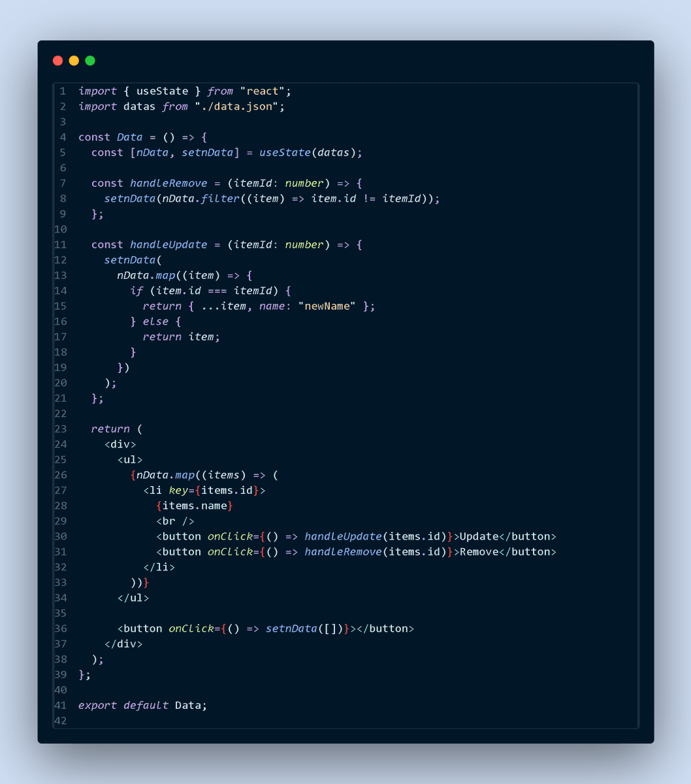Click the closing </div> tag on line 37

pyautogui.click(x=123, y=644)
